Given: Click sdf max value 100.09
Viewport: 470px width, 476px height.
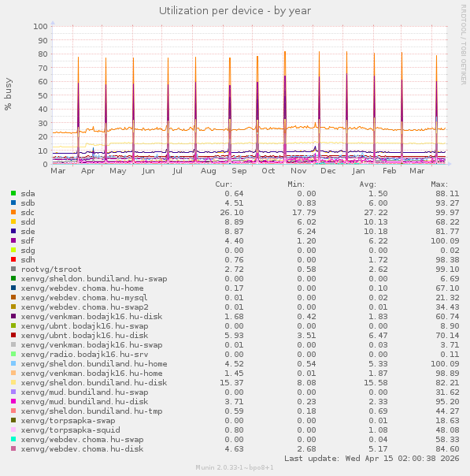Looking at the screenshot, I should (445, 240).
